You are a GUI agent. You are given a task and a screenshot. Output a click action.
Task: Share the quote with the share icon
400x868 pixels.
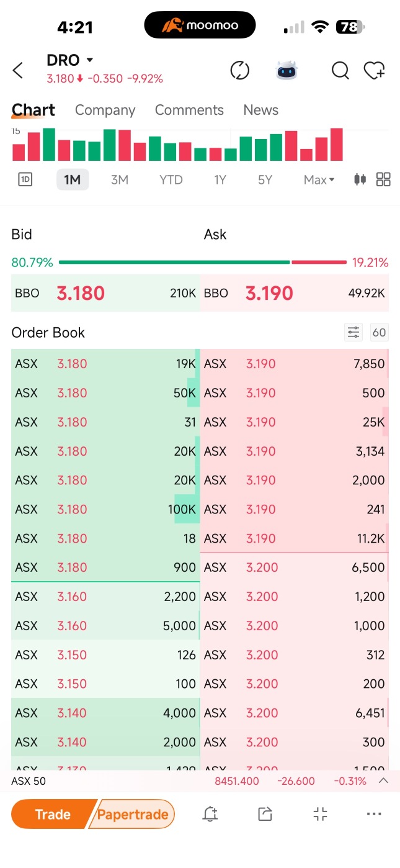coord(265,814)
